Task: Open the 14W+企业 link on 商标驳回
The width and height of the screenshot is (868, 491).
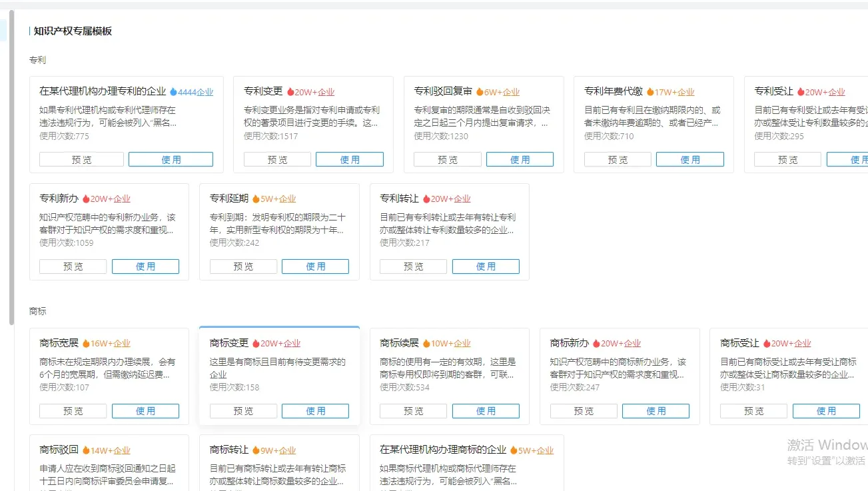Action: point(111,450)
